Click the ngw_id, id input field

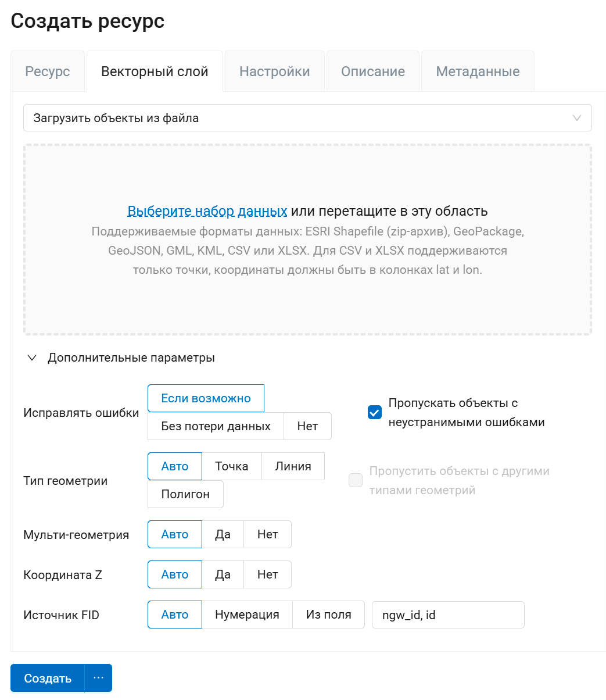(447, 615)
